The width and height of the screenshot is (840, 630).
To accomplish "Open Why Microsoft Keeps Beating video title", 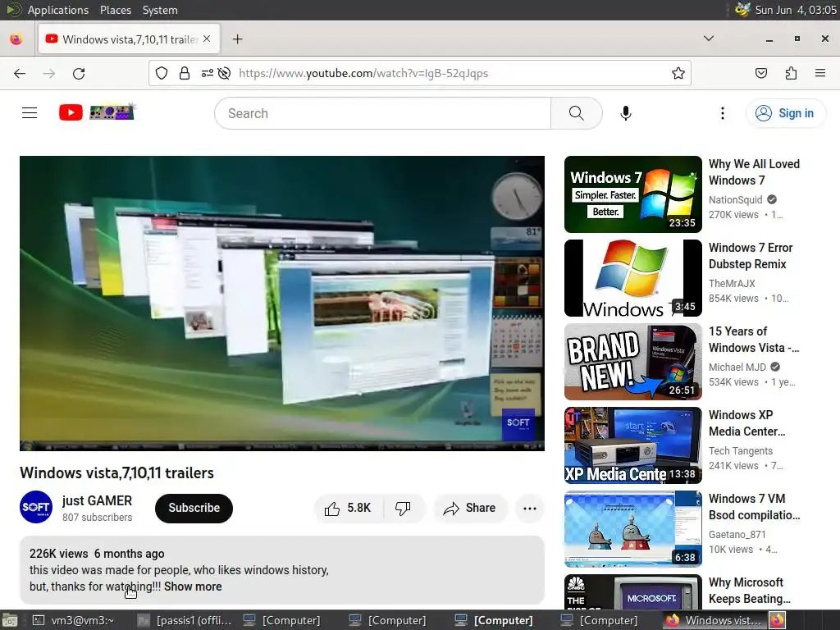I will point(750,591).
